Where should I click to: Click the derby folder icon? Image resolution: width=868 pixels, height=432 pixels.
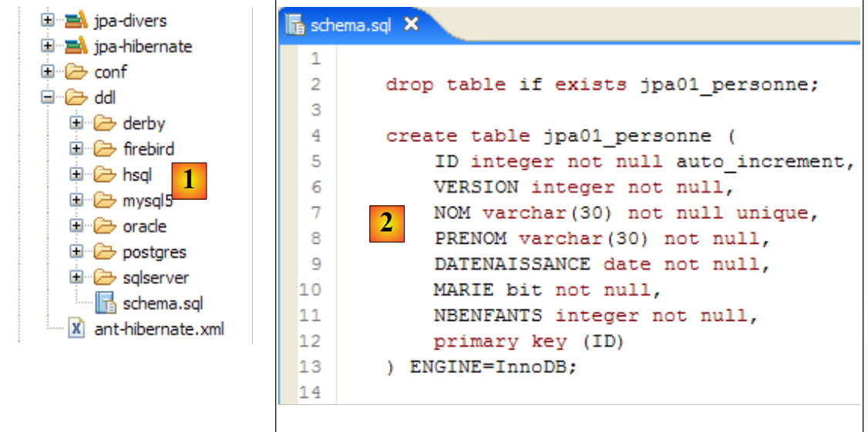tap(104, 123)
